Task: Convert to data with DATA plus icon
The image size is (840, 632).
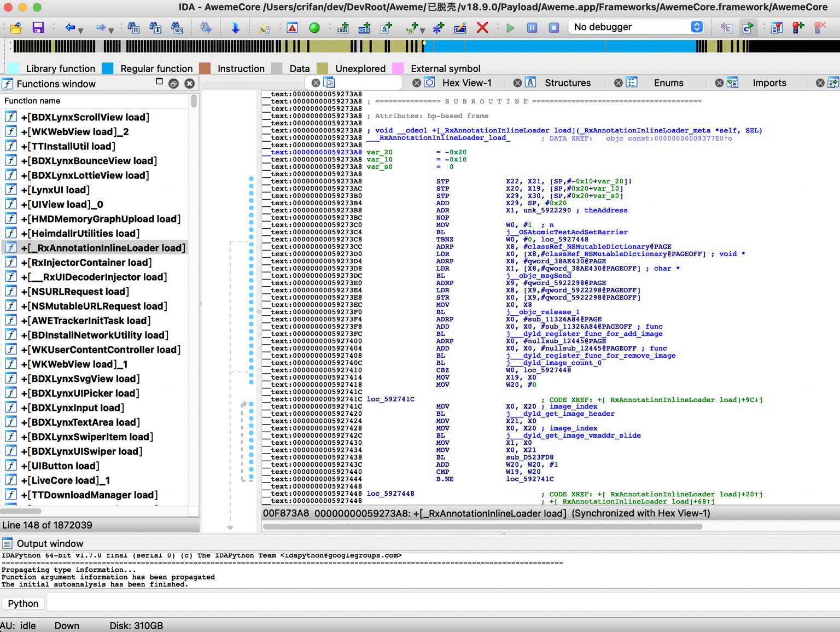Action: click(x=364, y=27)
